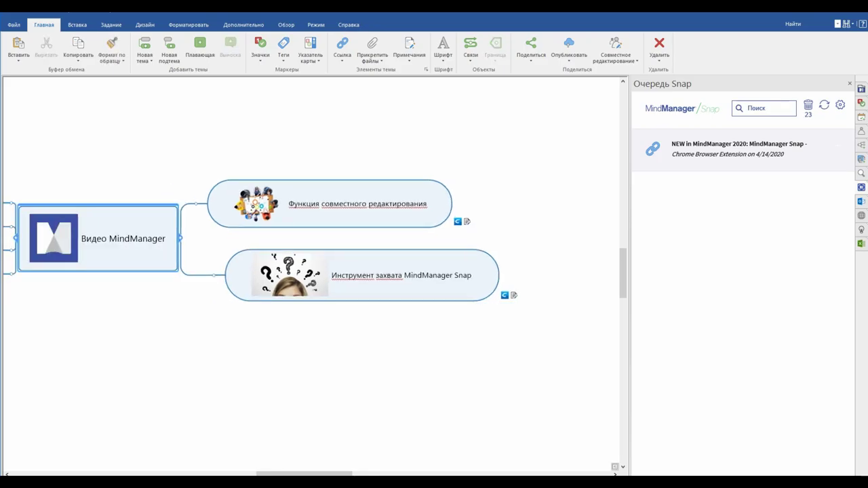
Task: Click the Прикрепить файлы paperclip icon
Action: click(x=372, y=43)
